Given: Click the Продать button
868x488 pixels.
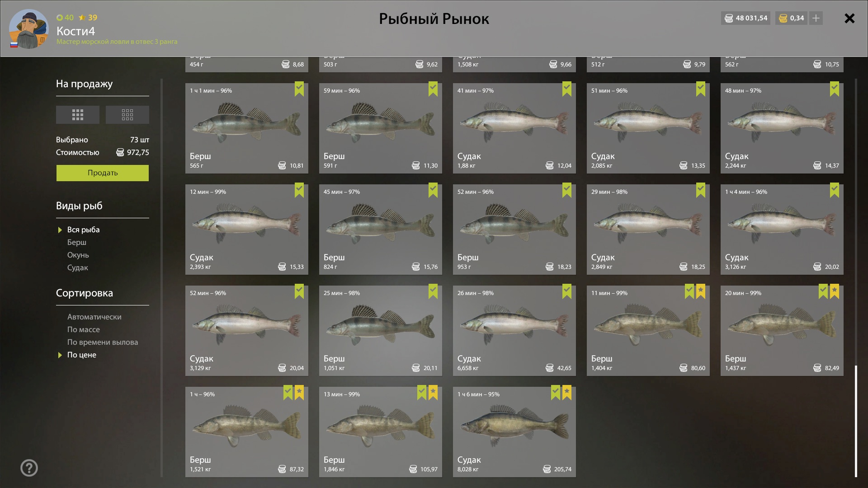Looking at the screenshot, I should [x=103, y=173].
